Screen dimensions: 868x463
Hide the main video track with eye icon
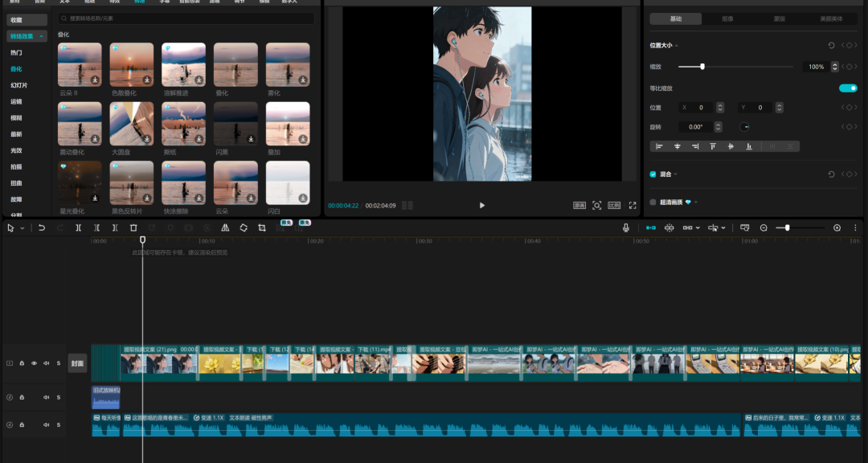pos(35,363)
